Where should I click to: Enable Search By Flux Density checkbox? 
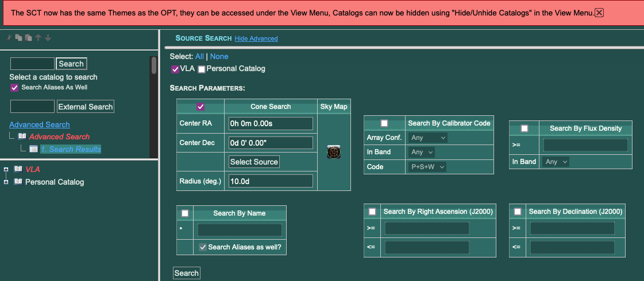point(525,128)
